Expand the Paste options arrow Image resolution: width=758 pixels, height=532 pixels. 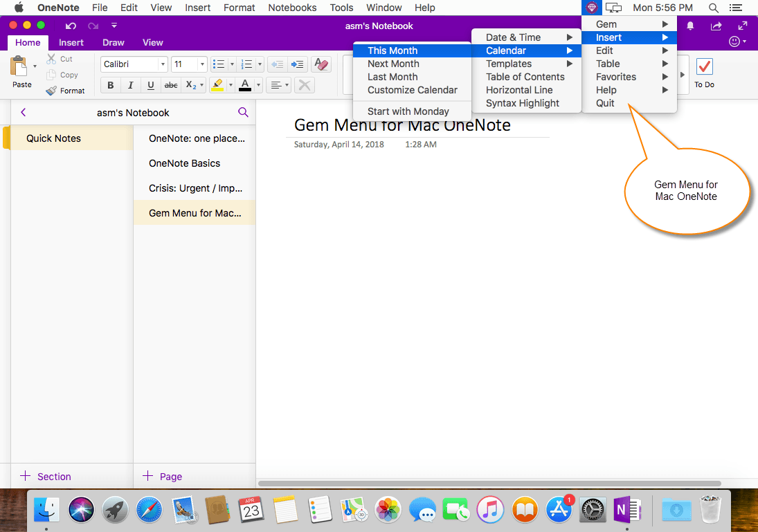(x=35, y=66)
